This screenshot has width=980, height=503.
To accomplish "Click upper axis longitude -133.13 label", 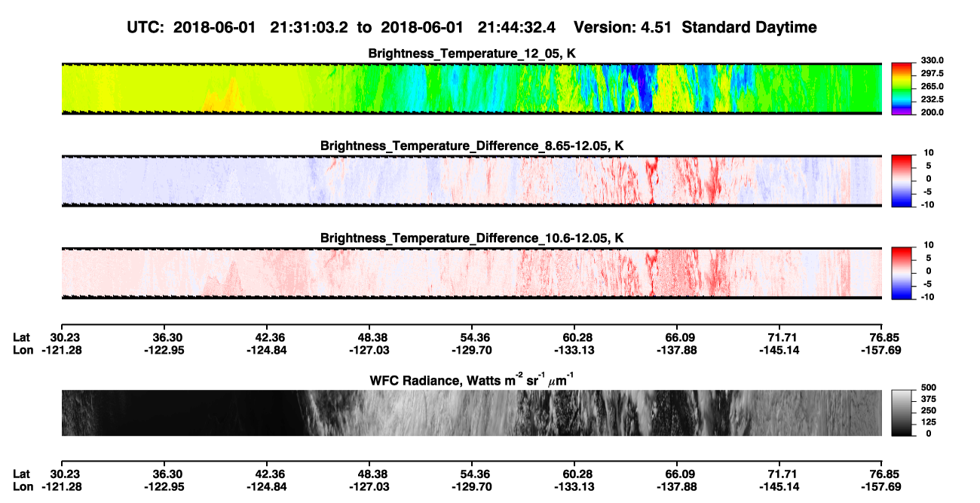I will 575,350.
